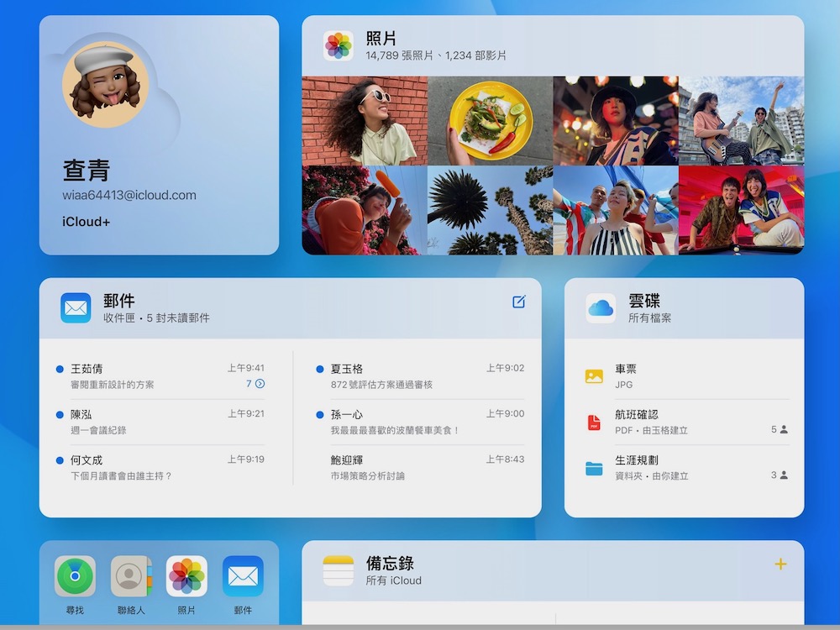Add a new note with the plus icon
This screenshot has width=840, height=630.
780,564
